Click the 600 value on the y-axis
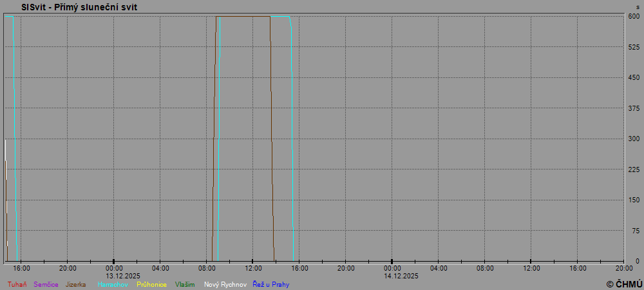The image size is (644, 290). pyautogui.click(x=634, y=17)
